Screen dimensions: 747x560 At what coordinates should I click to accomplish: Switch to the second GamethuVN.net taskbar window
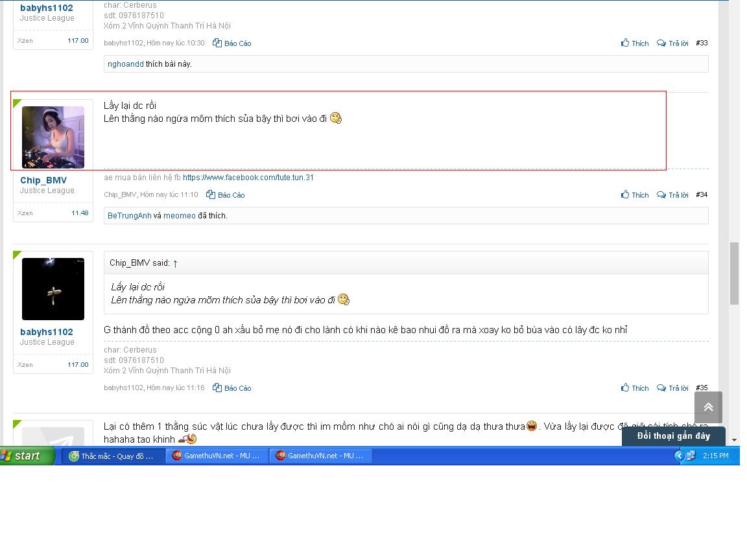[x=320, y=456]
